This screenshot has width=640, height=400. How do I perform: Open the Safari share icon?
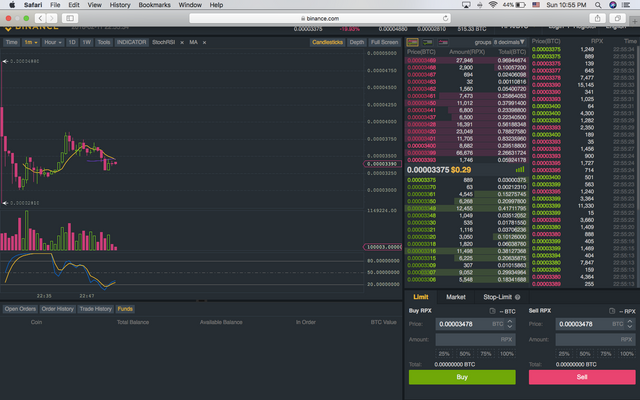[x=598, y=18]
